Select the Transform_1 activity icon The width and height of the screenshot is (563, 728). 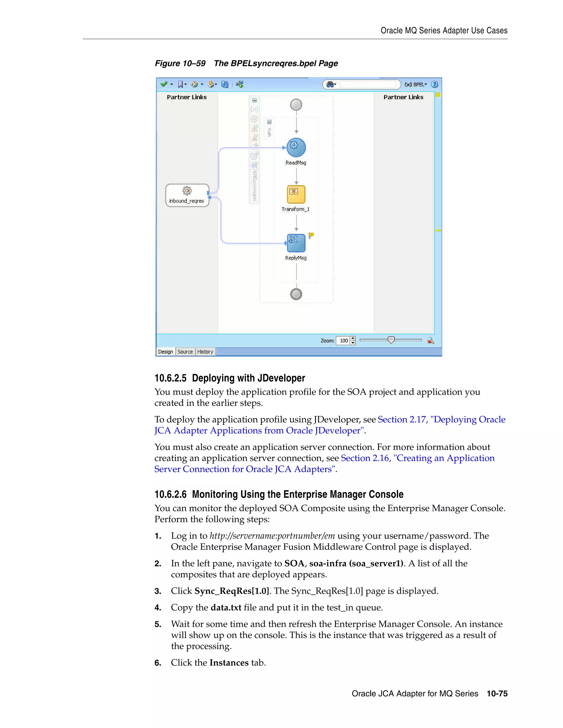[x=296, y=194]
